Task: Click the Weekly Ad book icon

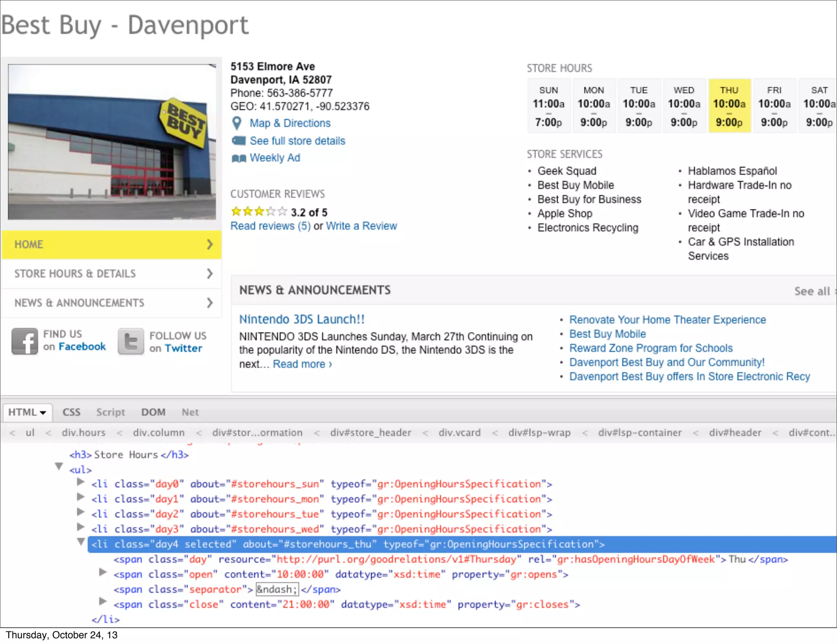Action: (239, 158)
